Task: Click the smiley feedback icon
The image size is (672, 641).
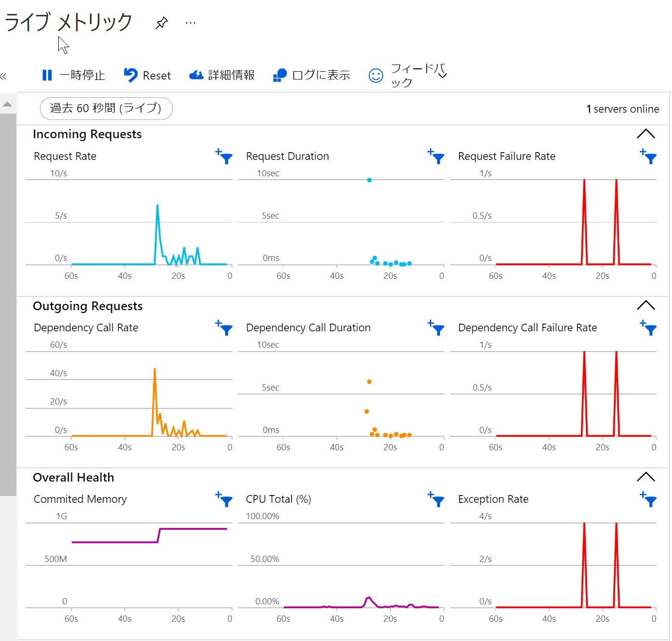Action: click(x=375, y=76)
